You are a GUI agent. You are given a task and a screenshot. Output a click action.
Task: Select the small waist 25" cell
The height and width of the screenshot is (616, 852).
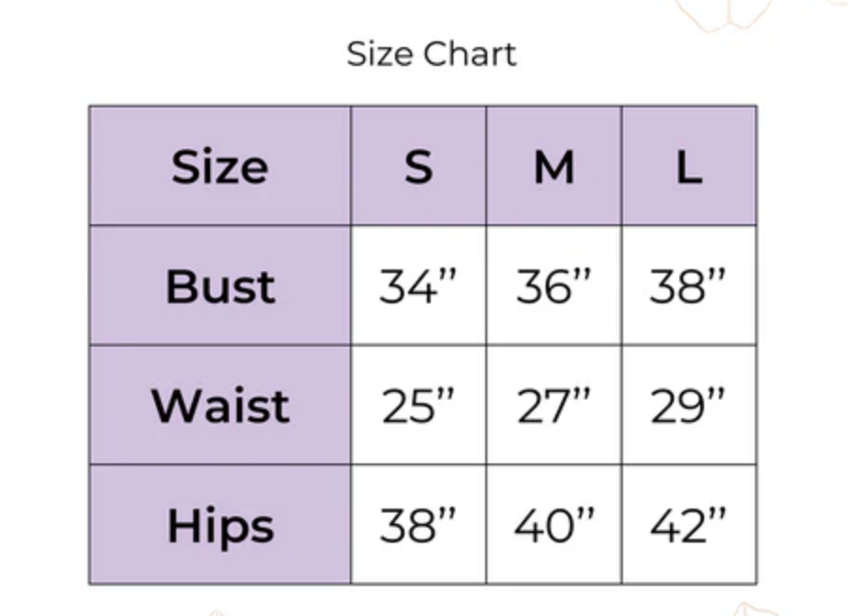click(419, 405)
